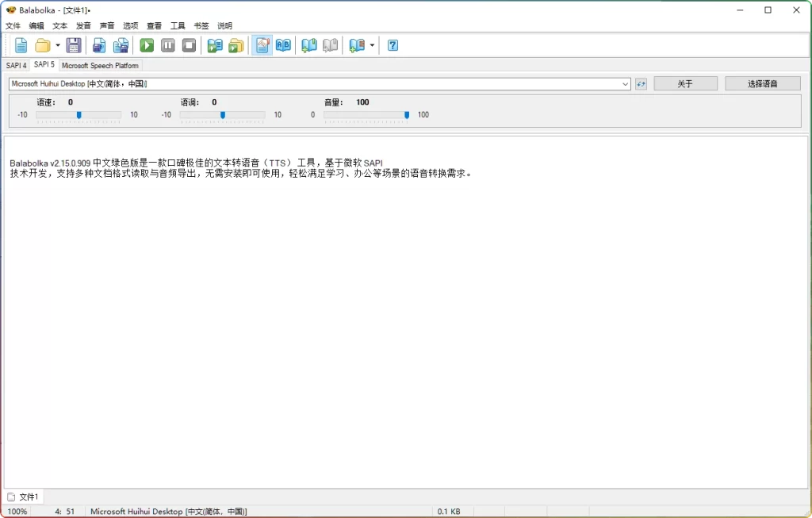Click the 选择语音 button
Image resolution: width=812 pixels, height=518 pixels.
pyautogui.click(x=762, y=82)
